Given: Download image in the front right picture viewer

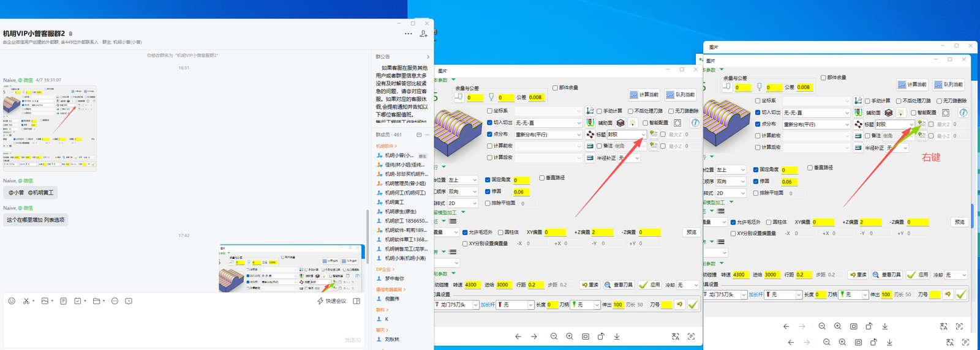Looking at the screenshot, I should click(885, 326).
